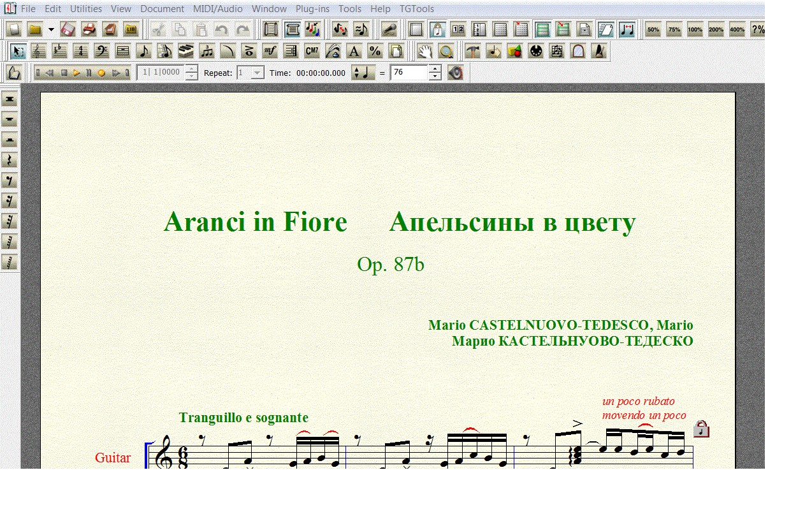Pick the eighth rest in the palette
The height and width of the screenshot is (521, 812).
tap(10, 180)
